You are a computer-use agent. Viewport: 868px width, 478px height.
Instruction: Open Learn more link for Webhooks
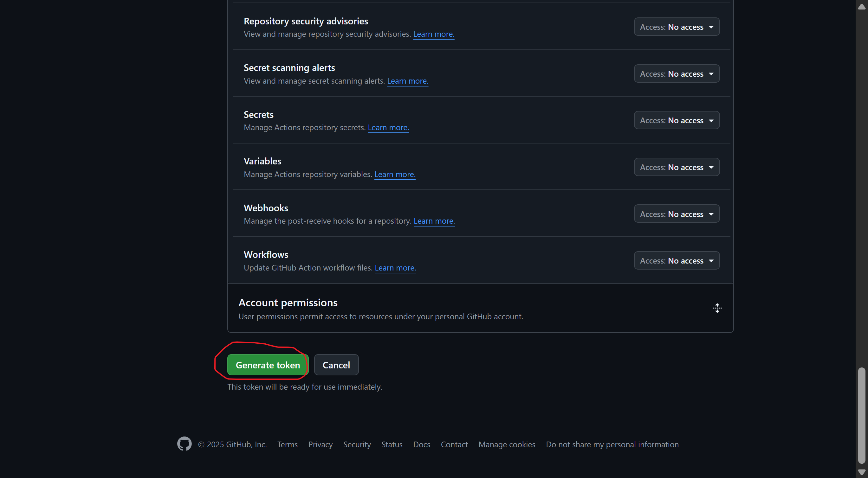coord(434,221)
